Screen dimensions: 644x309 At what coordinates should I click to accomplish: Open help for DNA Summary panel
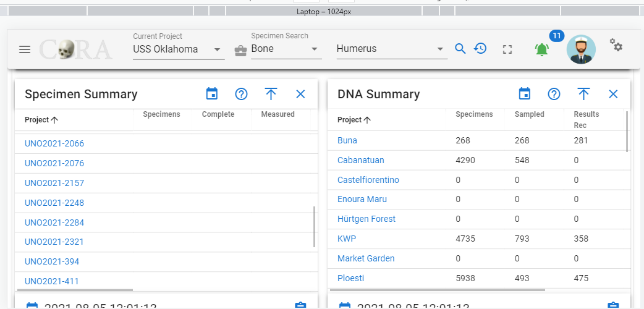click(x=554, y=94)
